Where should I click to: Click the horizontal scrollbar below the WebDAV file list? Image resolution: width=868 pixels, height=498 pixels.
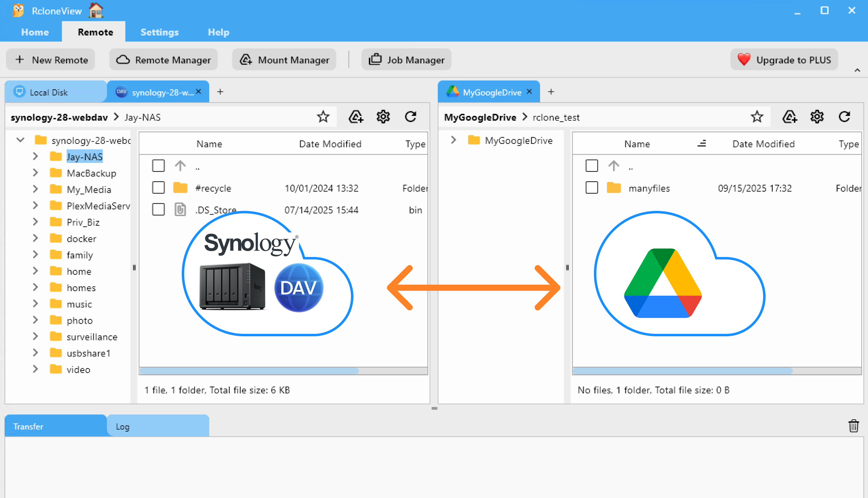tap(250, 371)
